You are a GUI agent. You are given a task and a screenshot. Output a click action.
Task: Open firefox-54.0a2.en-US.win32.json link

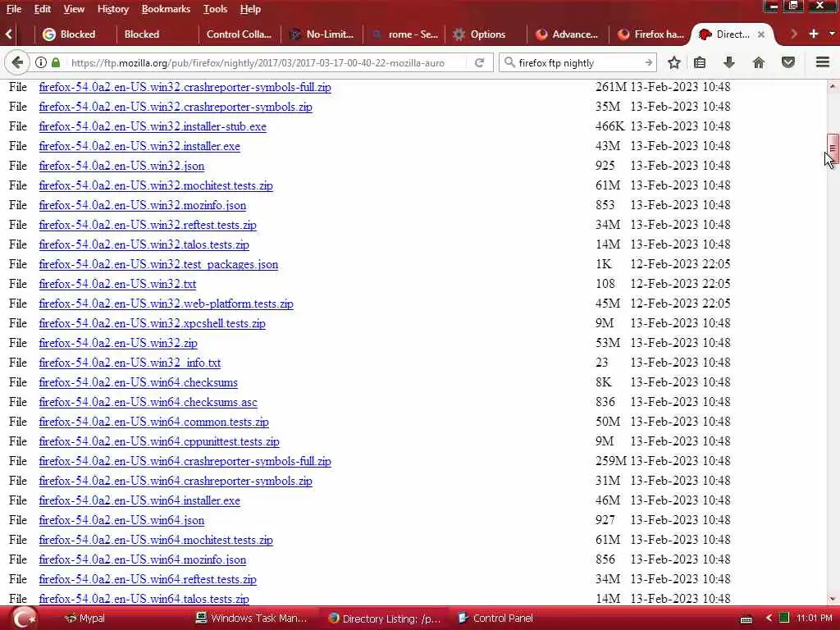click(x=121, y=166)
